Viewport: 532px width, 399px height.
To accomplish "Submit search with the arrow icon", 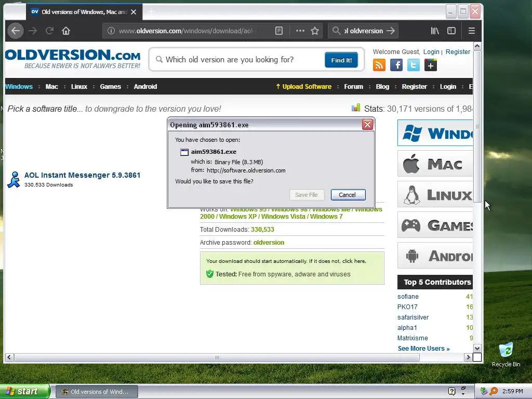I will [391, 31].
